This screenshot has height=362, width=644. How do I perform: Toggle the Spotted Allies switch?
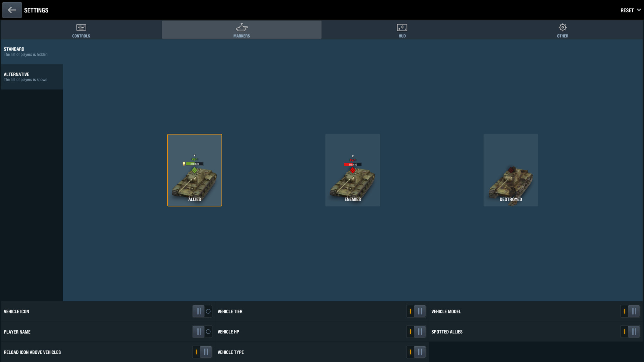point(630,332)
